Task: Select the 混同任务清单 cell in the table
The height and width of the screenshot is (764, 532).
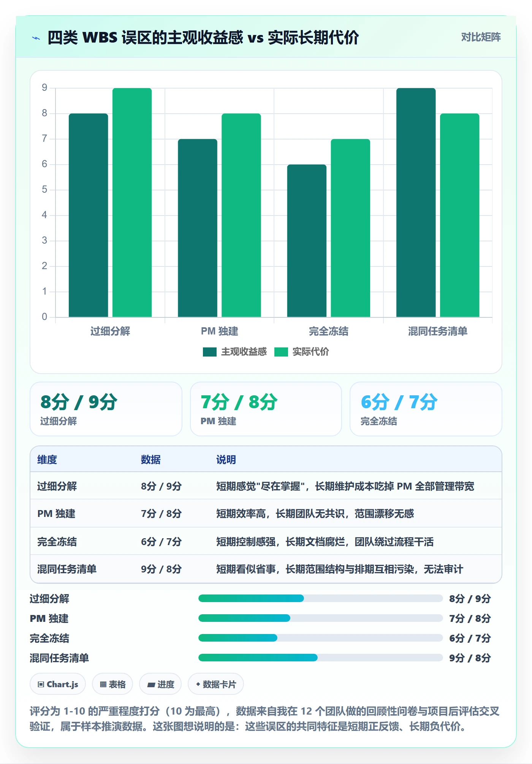Action: (x=67, y=569)
